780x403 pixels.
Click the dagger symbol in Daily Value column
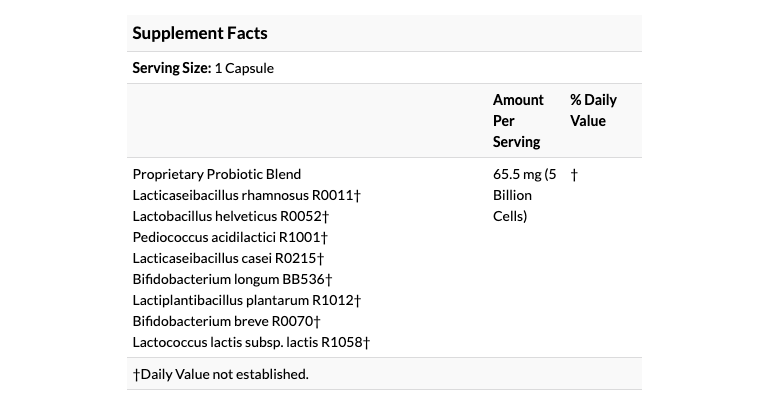(x=574, y=174)
